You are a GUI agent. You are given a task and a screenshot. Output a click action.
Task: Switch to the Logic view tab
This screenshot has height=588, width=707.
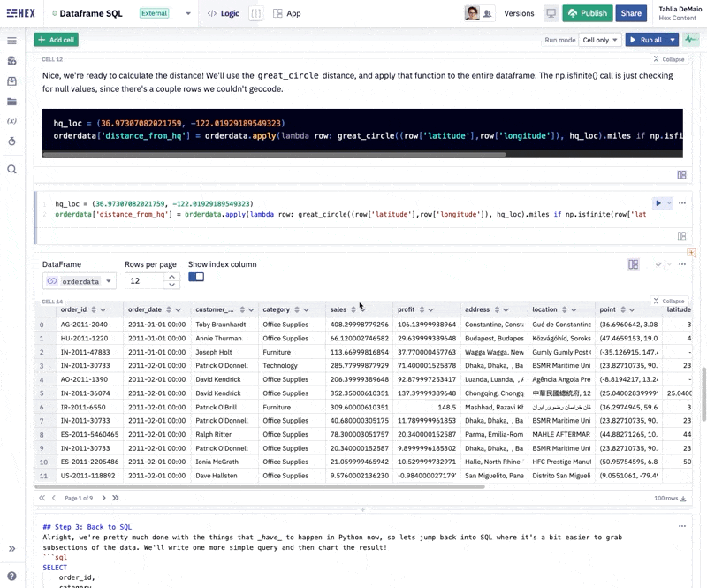pos(224,13)
